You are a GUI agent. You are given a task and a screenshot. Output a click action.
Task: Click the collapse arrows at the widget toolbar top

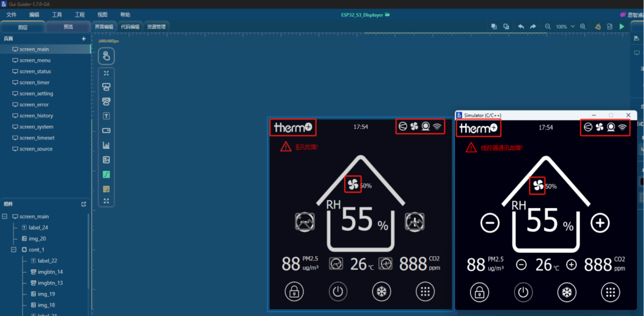point(106,73)
